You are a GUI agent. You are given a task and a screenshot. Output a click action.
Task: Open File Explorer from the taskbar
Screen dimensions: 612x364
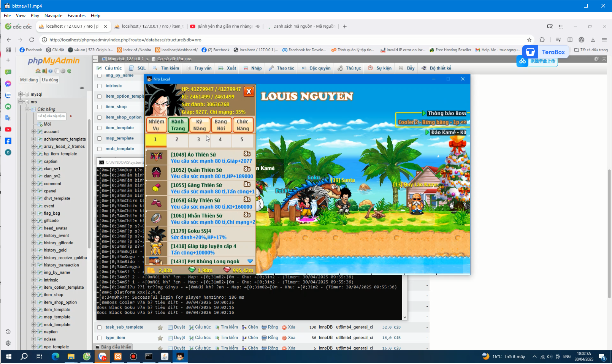pyautogui.click(x=71, y=356)
